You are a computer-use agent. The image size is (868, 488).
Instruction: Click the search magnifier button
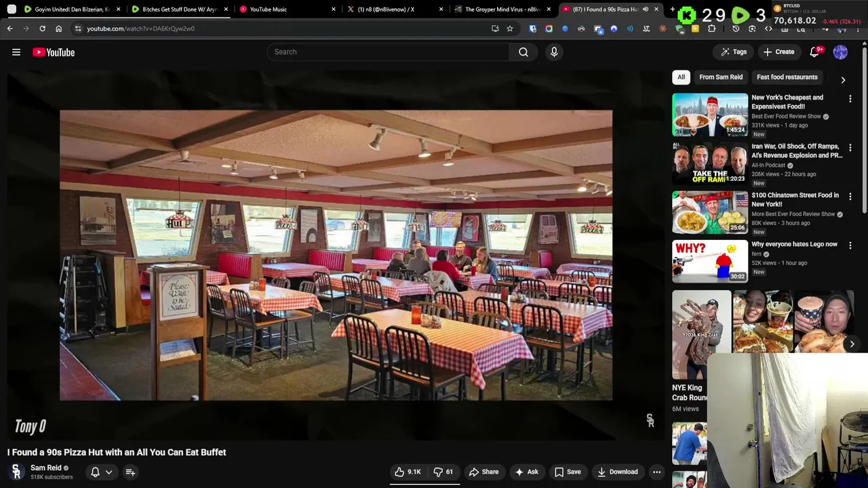coord(524,52)
